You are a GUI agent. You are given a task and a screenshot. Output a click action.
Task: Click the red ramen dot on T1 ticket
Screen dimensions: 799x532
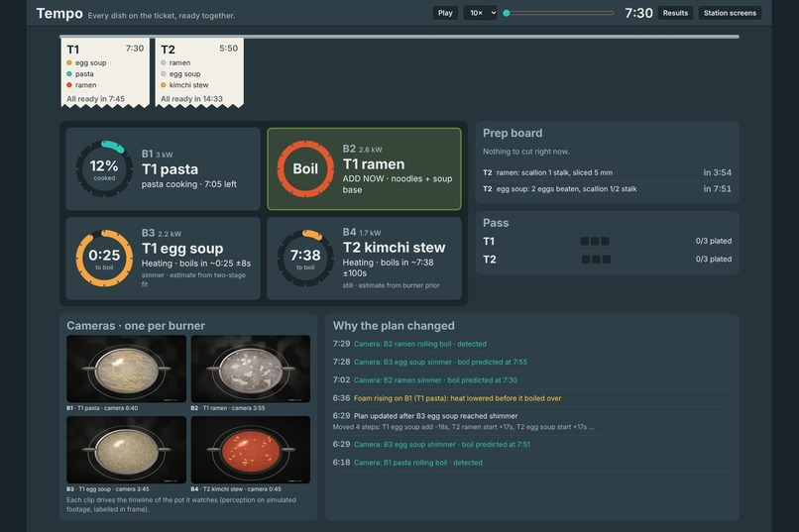click(x=69, y=85)
